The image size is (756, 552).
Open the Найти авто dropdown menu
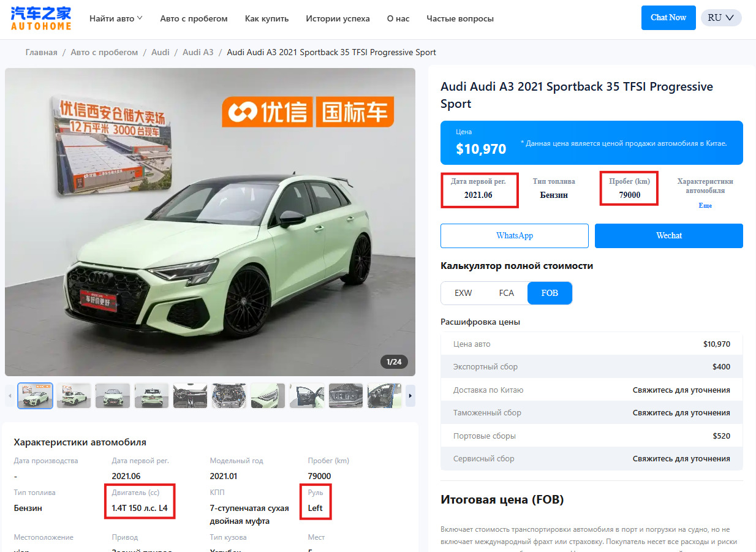pyautogui.click(x=116, y=18)
